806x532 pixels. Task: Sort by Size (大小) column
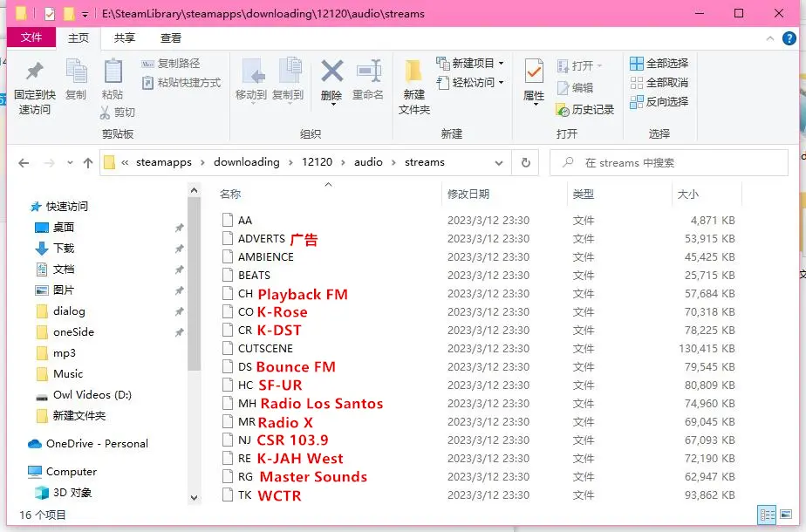click(687, 194)
